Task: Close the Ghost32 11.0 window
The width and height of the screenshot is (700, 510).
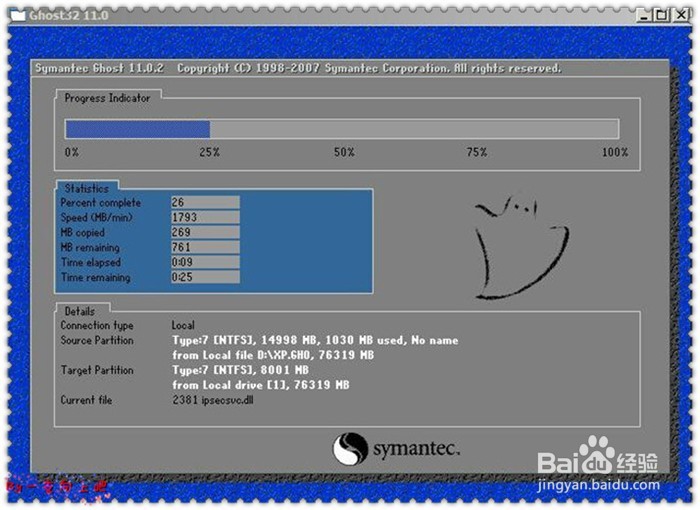Action: point(681,16)
